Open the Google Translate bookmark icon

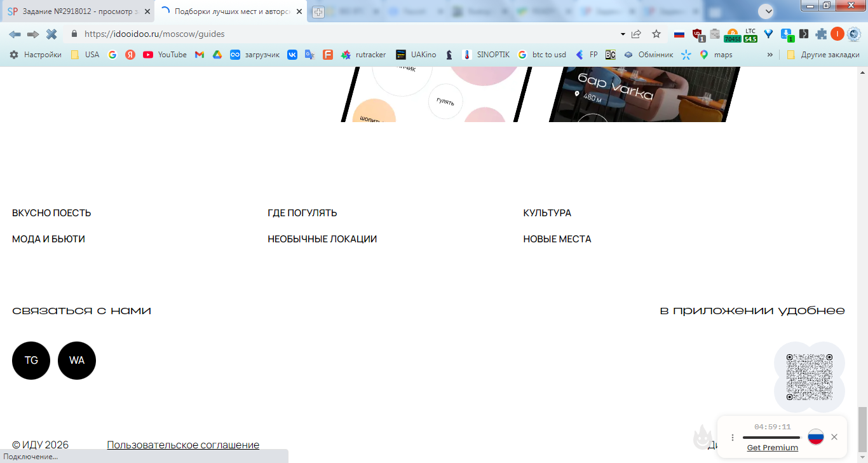click(310, 55)
